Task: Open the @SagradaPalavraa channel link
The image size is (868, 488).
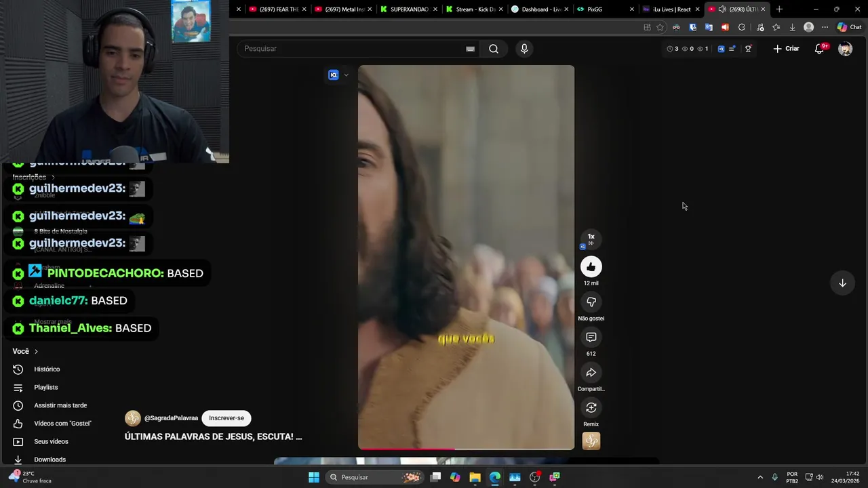Action: coord(172,418)
